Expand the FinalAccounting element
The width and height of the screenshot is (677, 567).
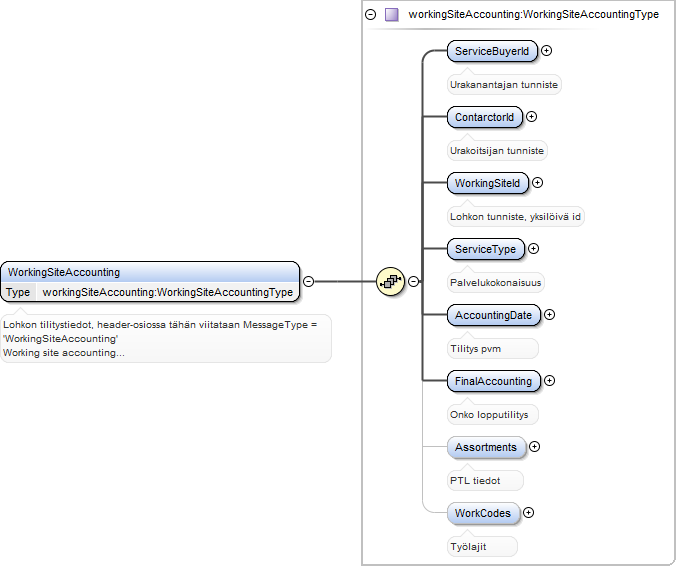tap(549, 380)
